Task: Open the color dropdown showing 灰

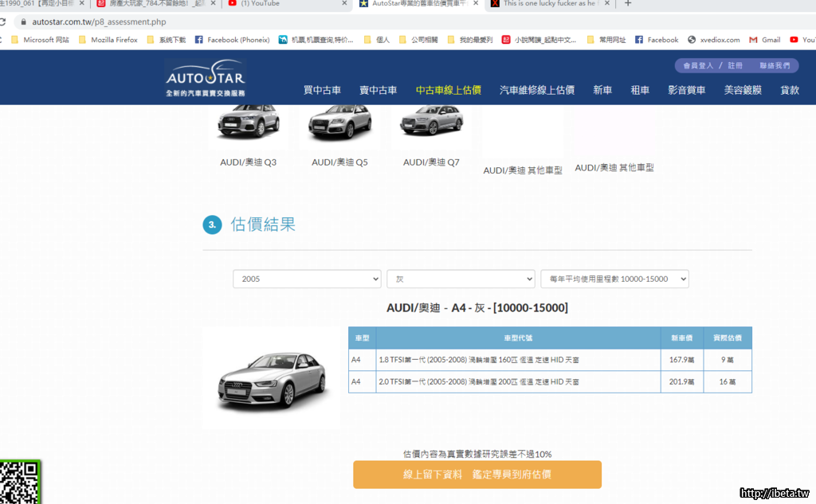Action: point(460,279)
